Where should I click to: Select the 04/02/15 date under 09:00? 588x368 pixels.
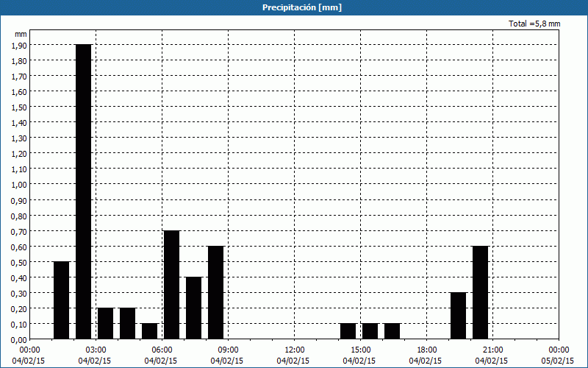(x=227, y=361)
